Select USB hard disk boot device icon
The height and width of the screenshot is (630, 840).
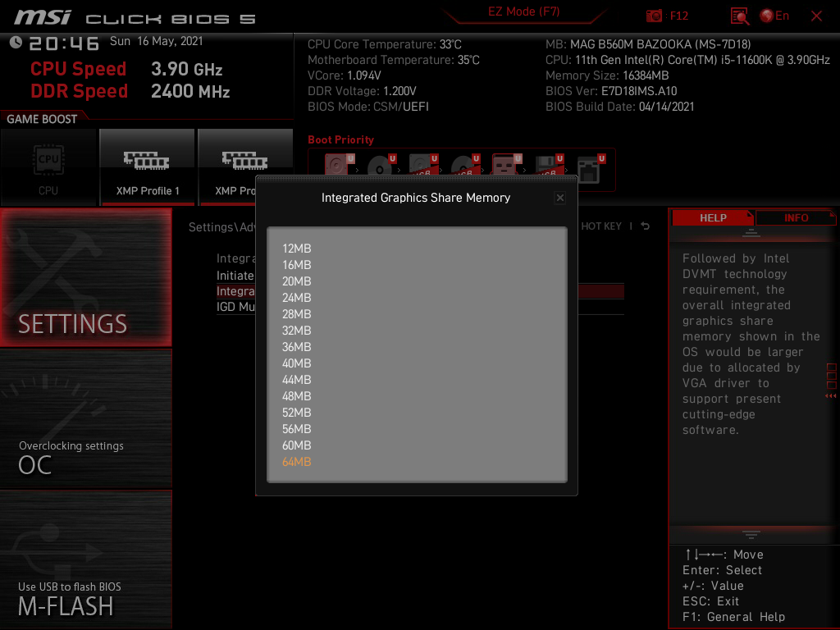pos(423,165)
